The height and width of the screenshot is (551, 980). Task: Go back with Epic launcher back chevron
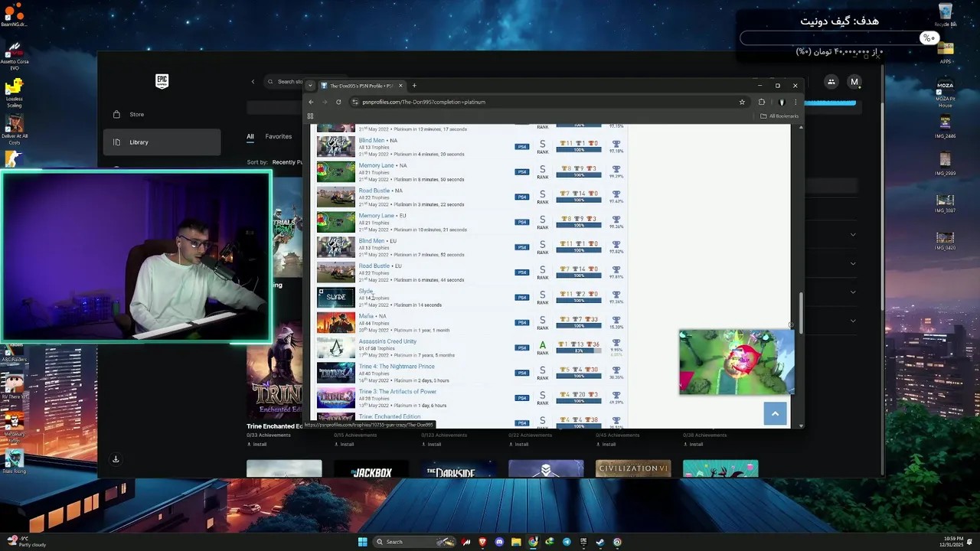[x=253, y=82]
